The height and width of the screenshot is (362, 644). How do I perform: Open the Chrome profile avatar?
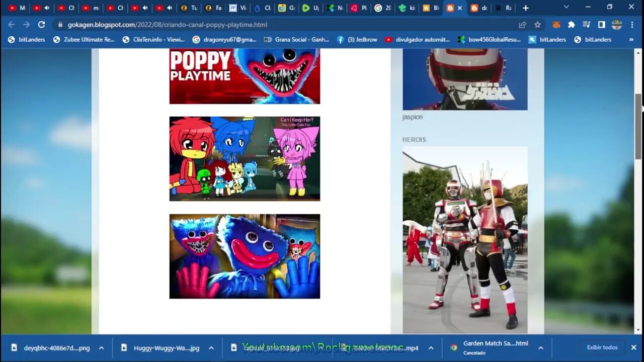click(617, 25)
